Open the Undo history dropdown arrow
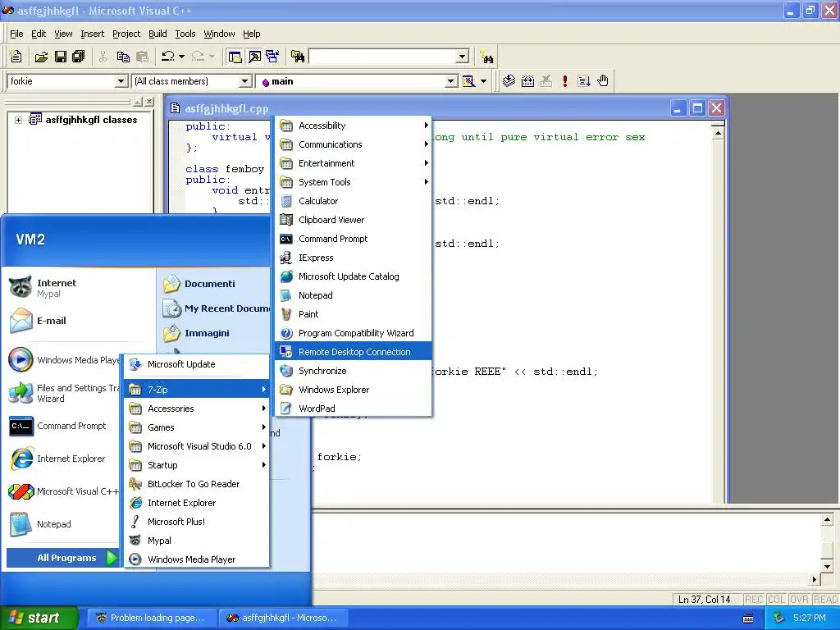 tap(181, 57)
